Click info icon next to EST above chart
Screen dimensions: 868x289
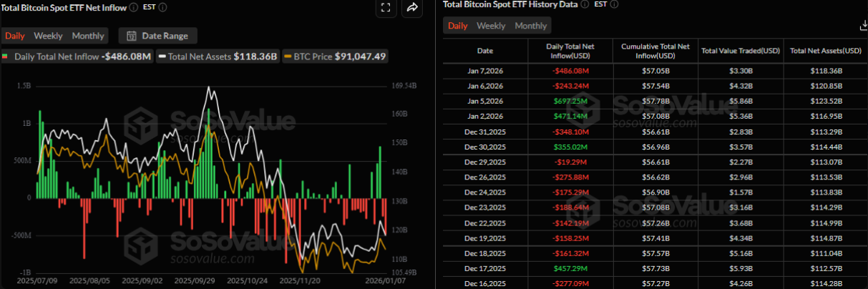[163, 7]
